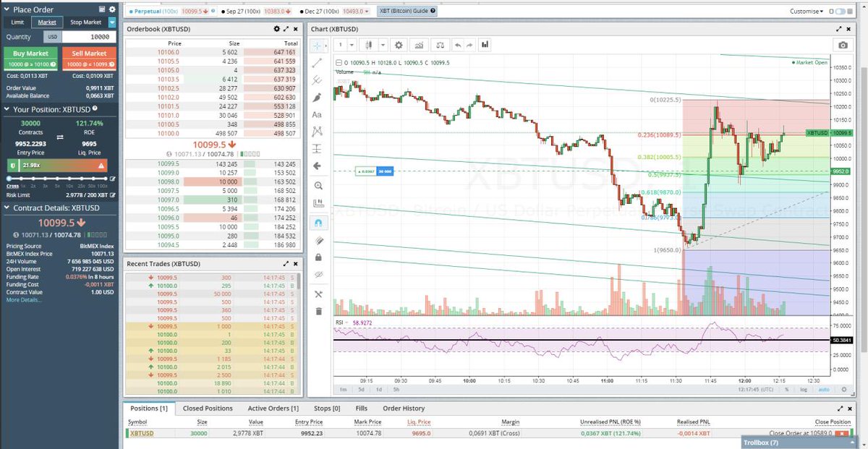Toggle the auto scale button

pyautogui.click(x=822, y=389)
